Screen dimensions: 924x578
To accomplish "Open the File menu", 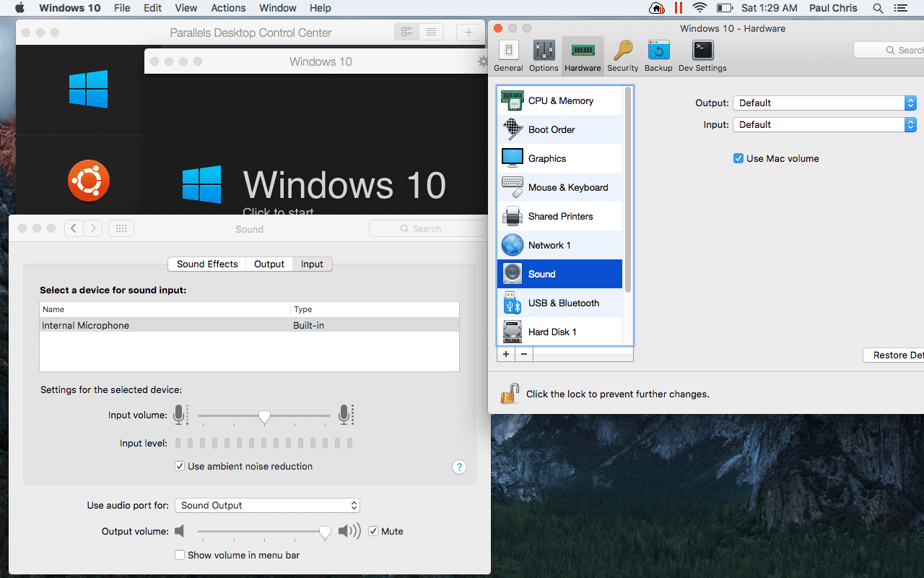I will tap(122, 8).
